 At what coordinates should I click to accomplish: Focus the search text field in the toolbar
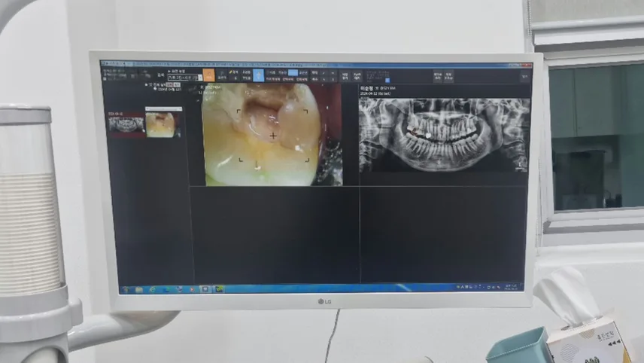click(183, 78)
